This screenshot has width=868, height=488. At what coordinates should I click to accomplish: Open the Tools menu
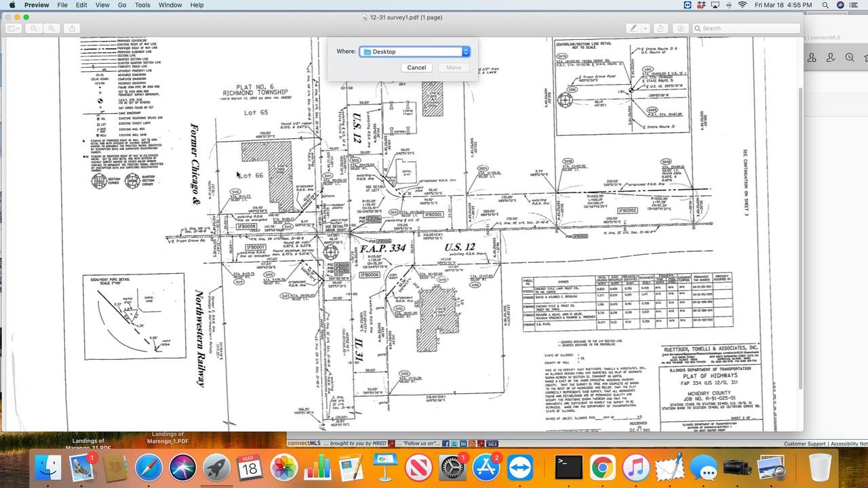click(142, 5)
